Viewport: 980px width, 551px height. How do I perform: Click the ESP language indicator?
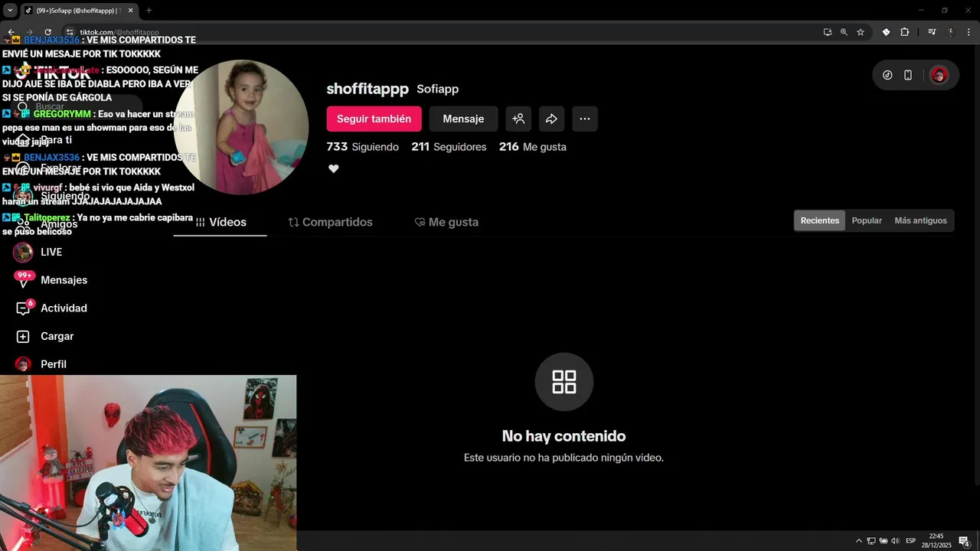(x=911, y=540)
